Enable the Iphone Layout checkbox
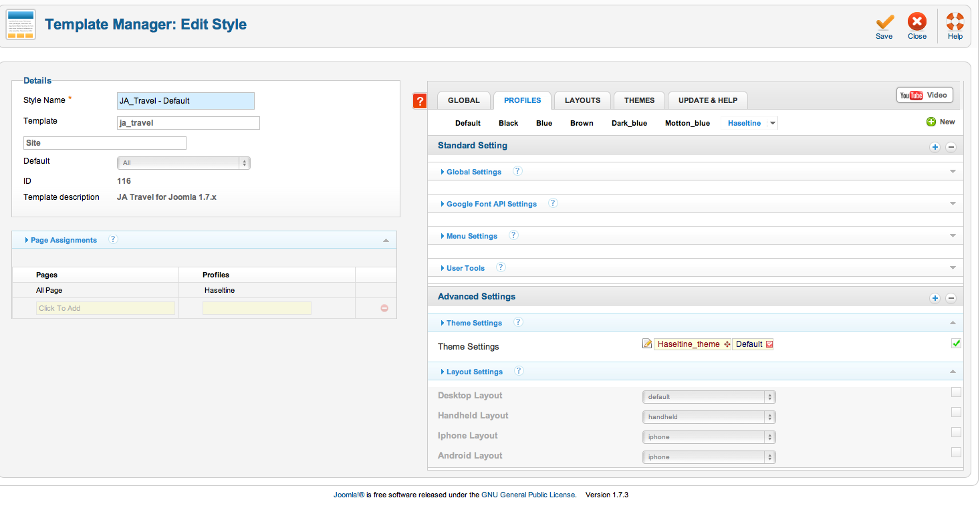Viewport: 980px width, 506px height. pyautogui.click(x=956, y=432)
